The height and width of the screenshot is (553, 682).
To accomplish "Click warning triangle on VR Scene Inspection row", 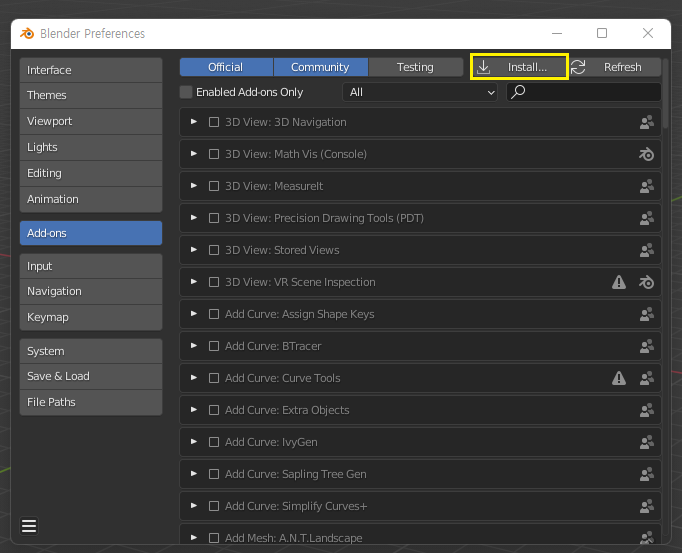I will click(619, 282).
